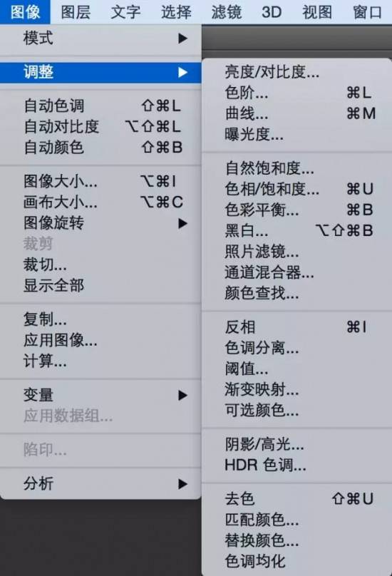The width and height of the screenshot is (392, 576).
Task: Expand the 模式 submenu arrow
Action: coord(182,38)
